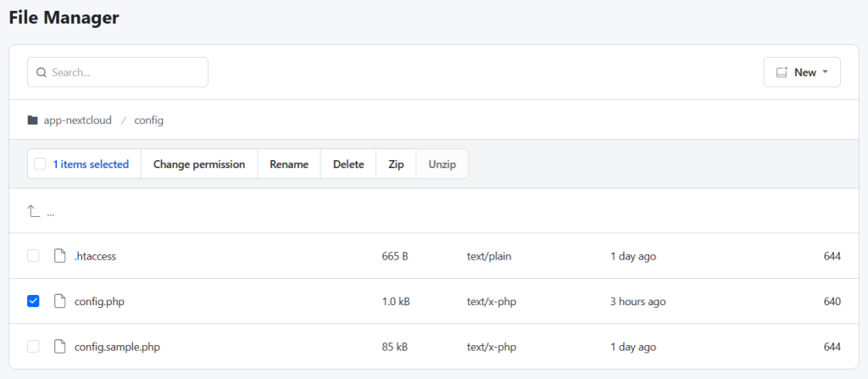This screenshot has height=379, width=868.
Task: Check the config.sample.php row checkbox
Action: [x=33, y=347]
